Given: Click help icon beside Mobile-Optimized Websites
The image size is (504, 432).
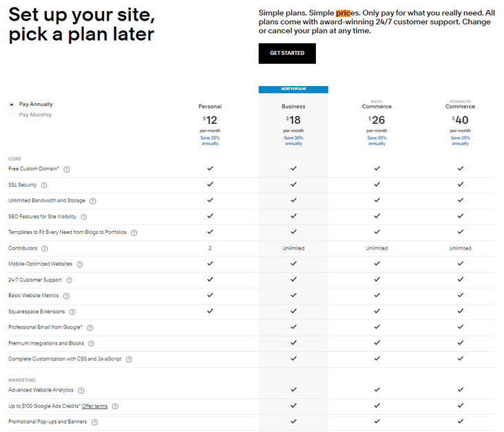Looking at the screenshot, I should pyautogui.click(x=80, y=264).
